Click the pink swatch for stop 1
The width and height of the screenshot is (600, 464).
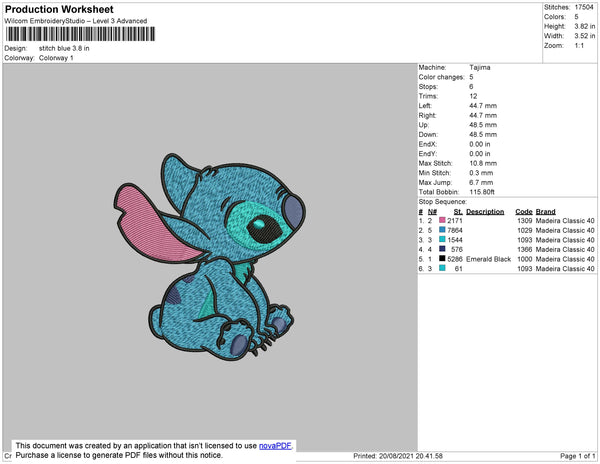[442, 220]
